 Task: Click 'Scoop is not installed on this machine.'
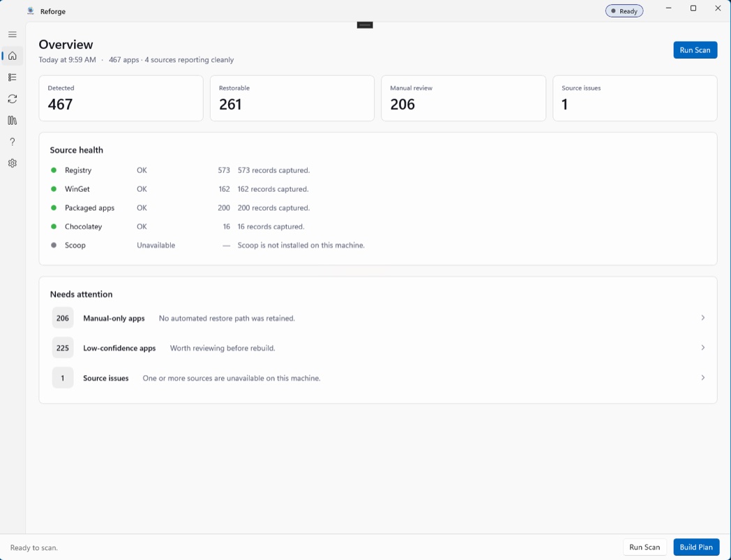click(301, 245)
